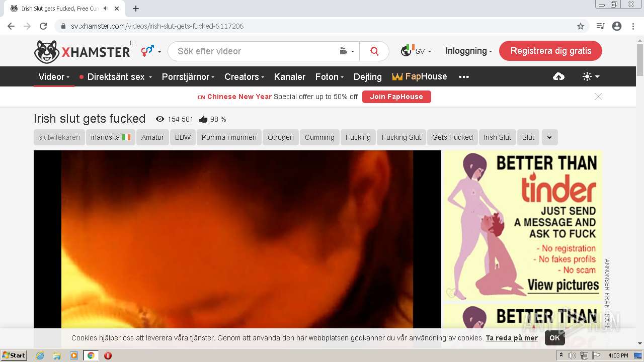644x362 pixels.
Task: Expand the tag list with chevron
Action: (549, 137)
